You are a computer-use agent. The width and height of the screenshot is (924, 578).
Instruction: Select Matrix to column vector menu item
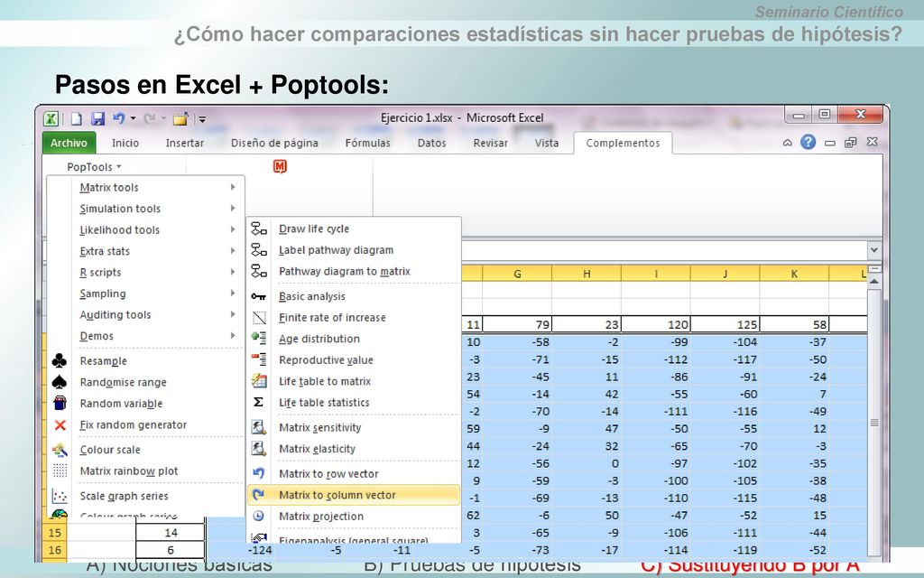(x=354, y=495)
